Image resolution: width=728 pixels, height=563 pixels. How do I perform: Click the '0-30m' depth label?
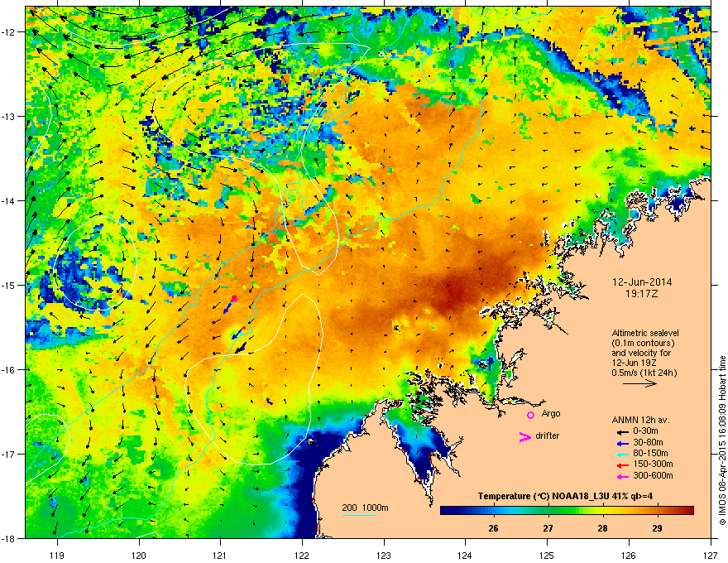[645, 431]
